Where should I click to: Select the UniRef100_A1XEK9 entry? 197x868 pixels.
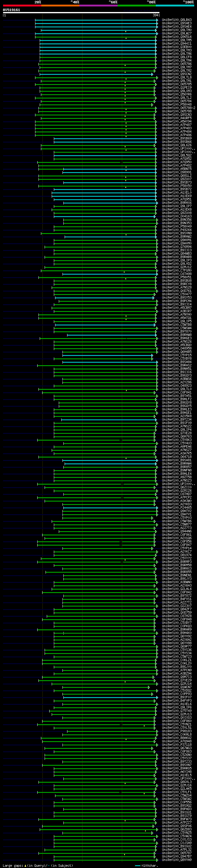tap(177, 196)
